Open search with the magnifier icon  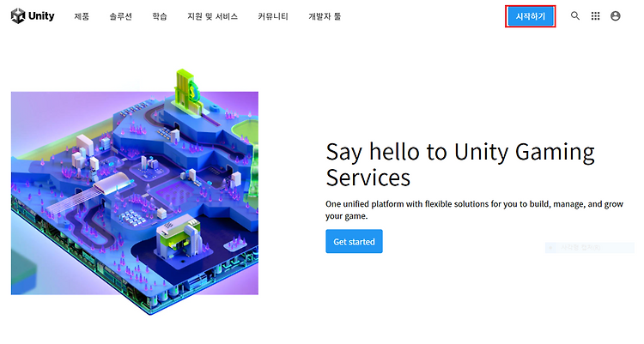[x=575, y=16]
